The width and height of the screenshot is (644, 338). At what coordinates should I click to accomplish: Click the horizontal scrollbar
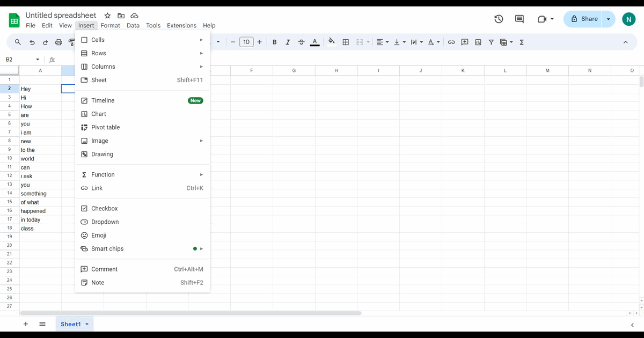click(x=191, y=313)
